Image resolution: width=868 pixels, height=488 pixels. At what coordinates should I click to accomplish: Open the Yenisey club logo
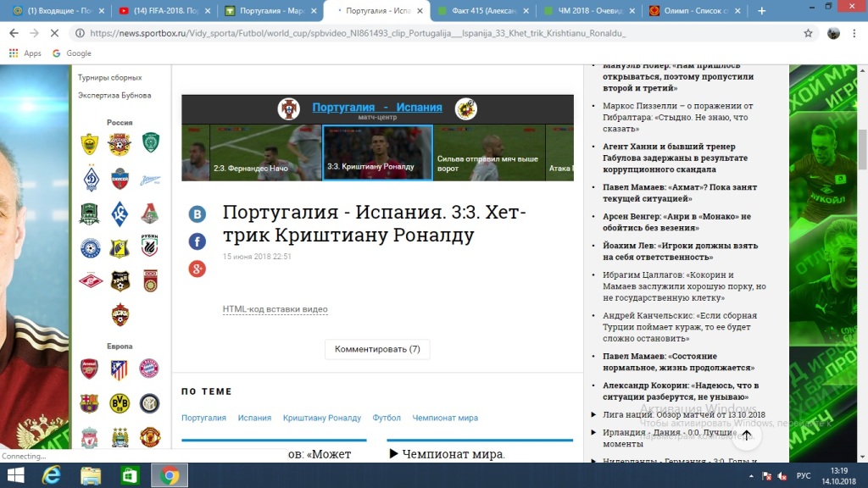click(120, 179)
